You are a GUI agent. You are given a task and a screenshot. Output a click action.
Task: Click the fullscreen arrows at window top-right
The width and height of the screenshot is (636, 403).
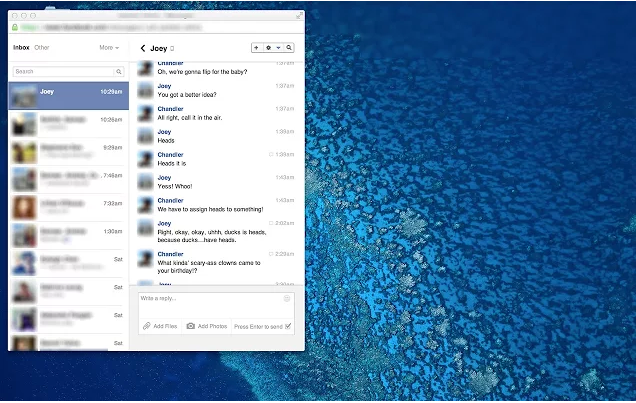(299, 15)
